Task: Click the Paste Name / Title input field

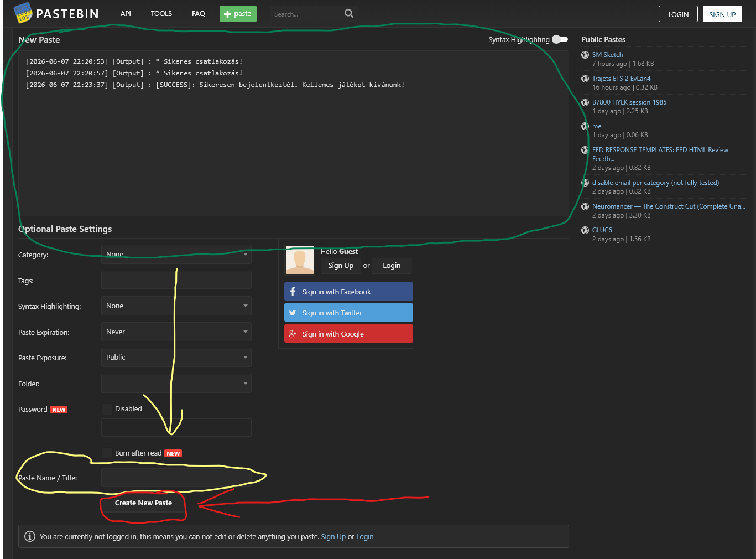Action: (x=176, y=478)
